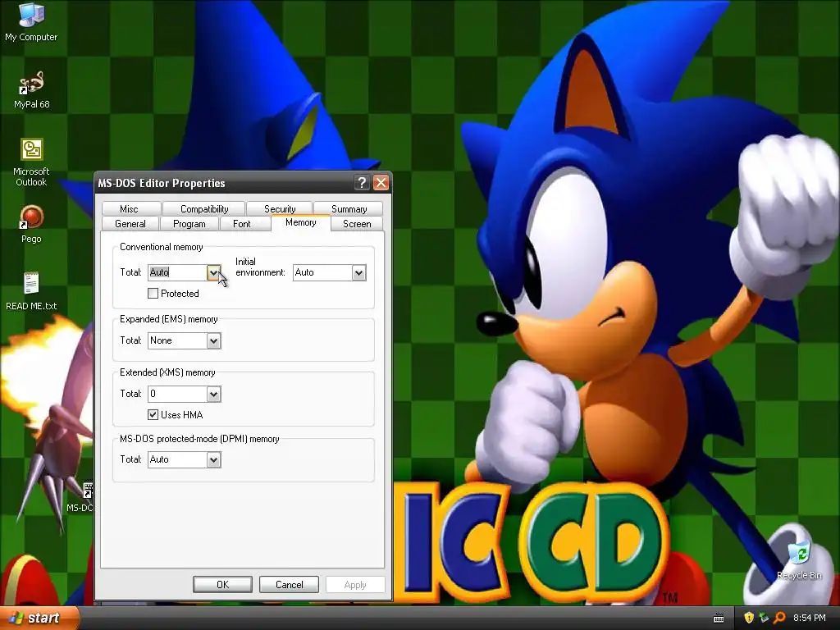Click the taskbar clock showing 8:54 PM
Image resolution: width=840 pixels, height=630 pixels.
coord(810,618)
